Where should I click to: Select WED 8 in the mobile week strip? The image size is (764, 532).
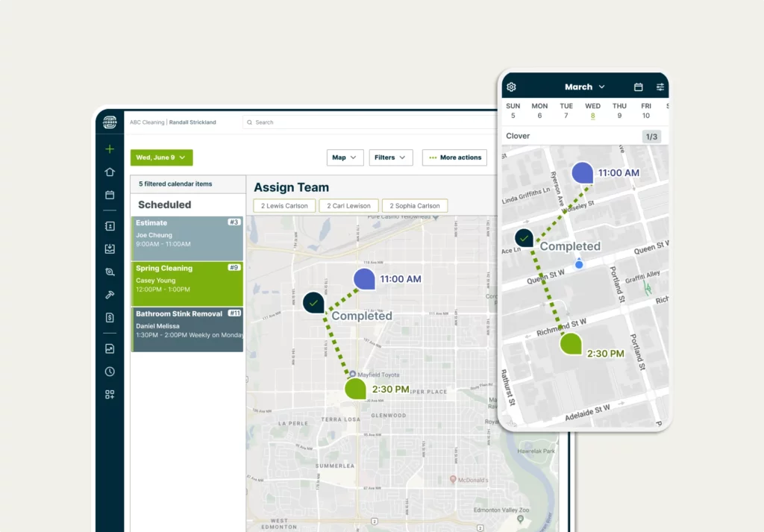click(x=592, y=110)
